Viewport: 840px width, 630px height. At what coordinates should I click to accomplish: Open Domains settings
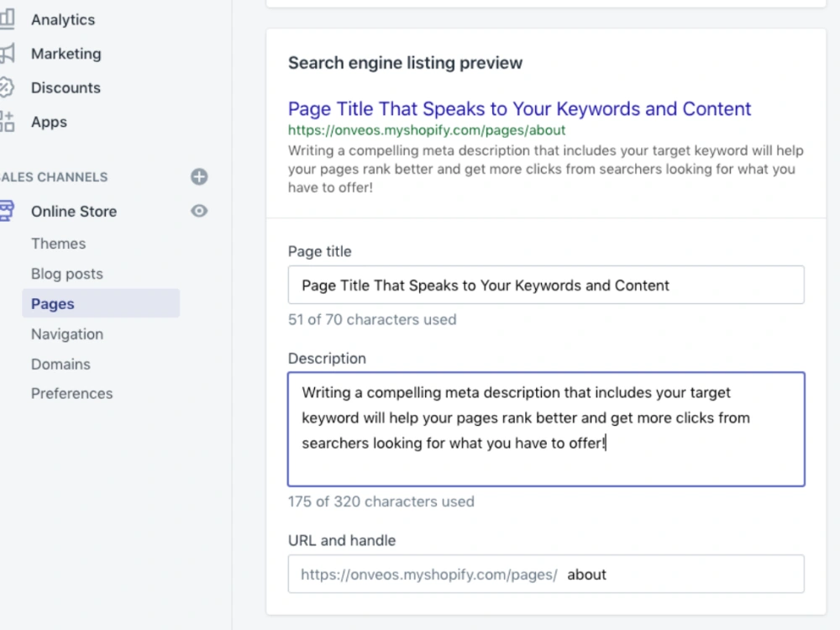(60, 365)
